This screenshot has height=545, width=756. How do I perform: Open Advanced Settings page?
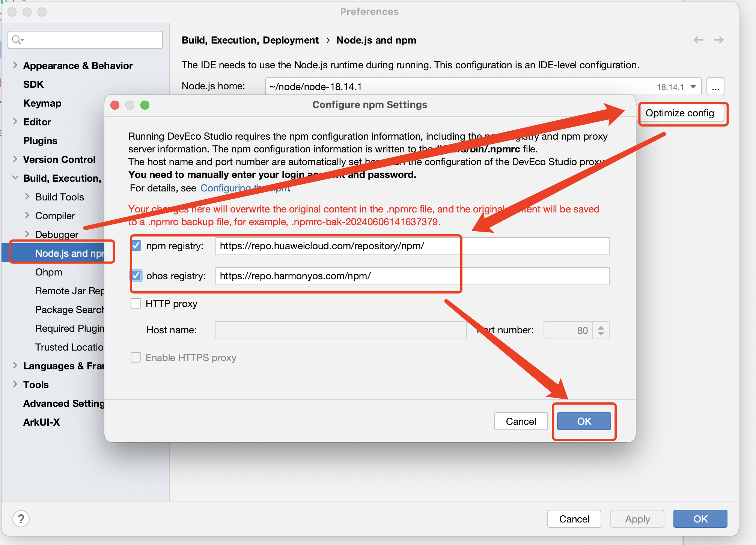pos(64,403)
